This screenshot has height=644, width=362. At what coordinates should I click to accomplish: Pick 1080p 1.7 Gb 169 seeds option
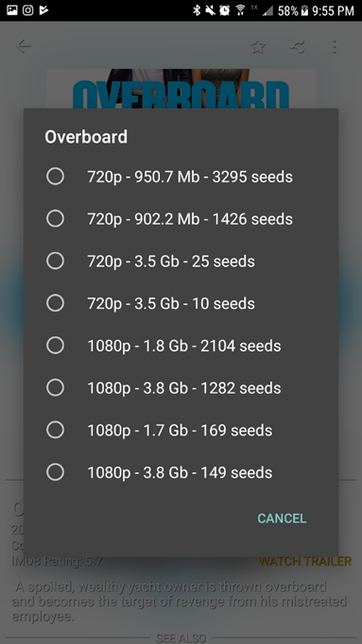point(181,431)
